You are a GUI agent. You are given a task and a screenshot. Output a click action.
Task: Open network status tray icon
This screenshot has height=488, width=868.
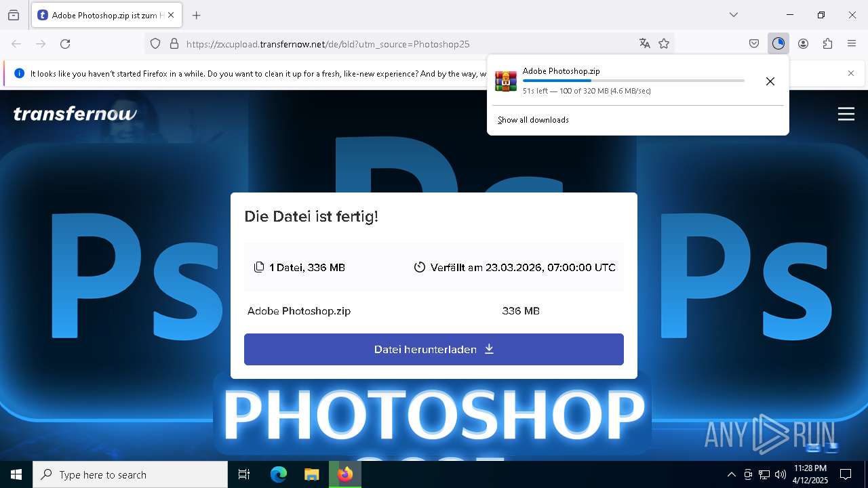click(x=764, y=474)
